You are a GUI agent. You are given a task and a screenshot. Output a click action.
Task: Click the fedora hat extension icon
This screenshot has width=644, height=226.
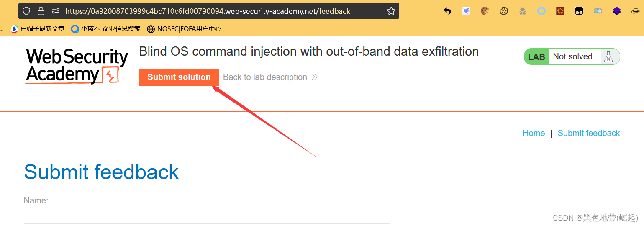coord(636,11)
